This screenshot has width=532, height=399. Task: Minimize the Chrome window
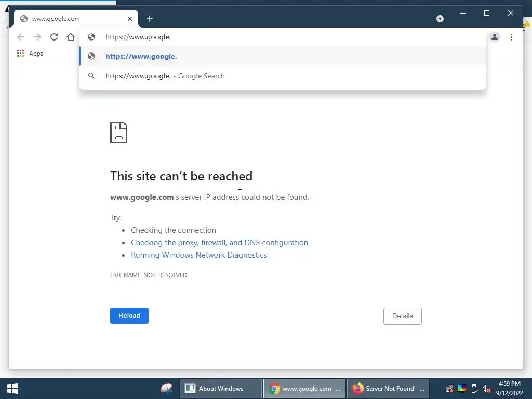(x=463, y=13)
